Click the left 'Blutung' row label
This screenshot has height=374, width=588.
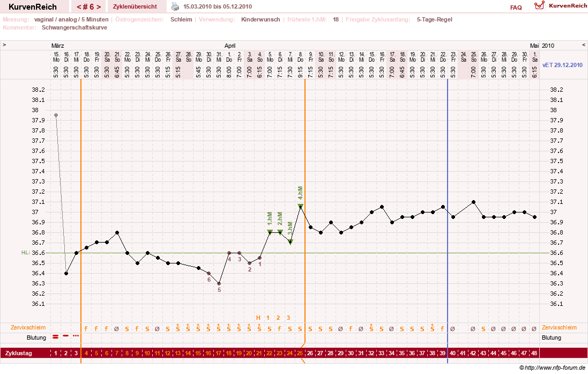click(36, 338)
